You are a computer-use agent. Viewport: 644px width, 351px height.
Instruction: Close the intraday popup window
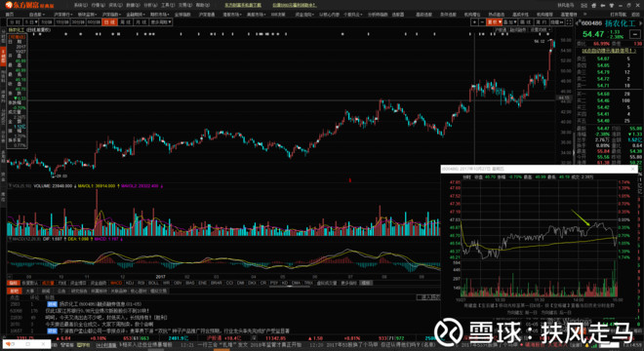tap(633, 169)
